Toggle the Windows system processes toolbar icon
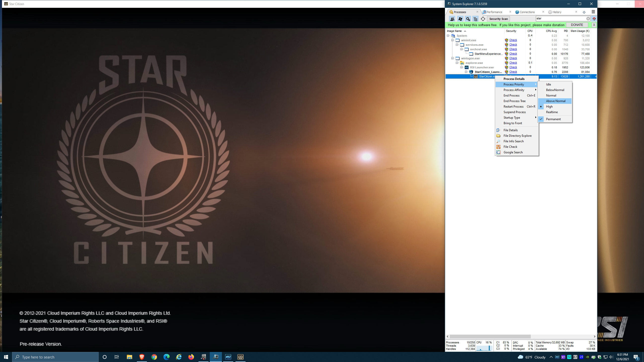Viewport: 644px width, 362px height. tap(460, 19)
